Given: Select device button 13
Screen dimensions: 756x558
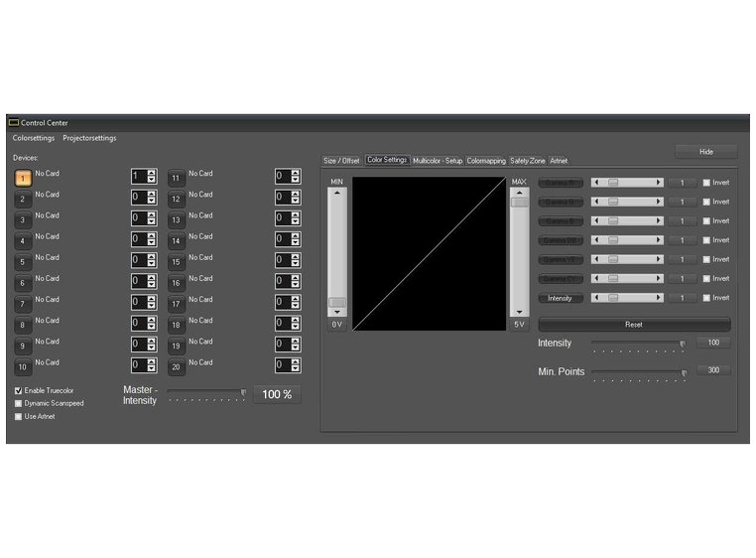Looking at the screenshot, I should (176, 220).
